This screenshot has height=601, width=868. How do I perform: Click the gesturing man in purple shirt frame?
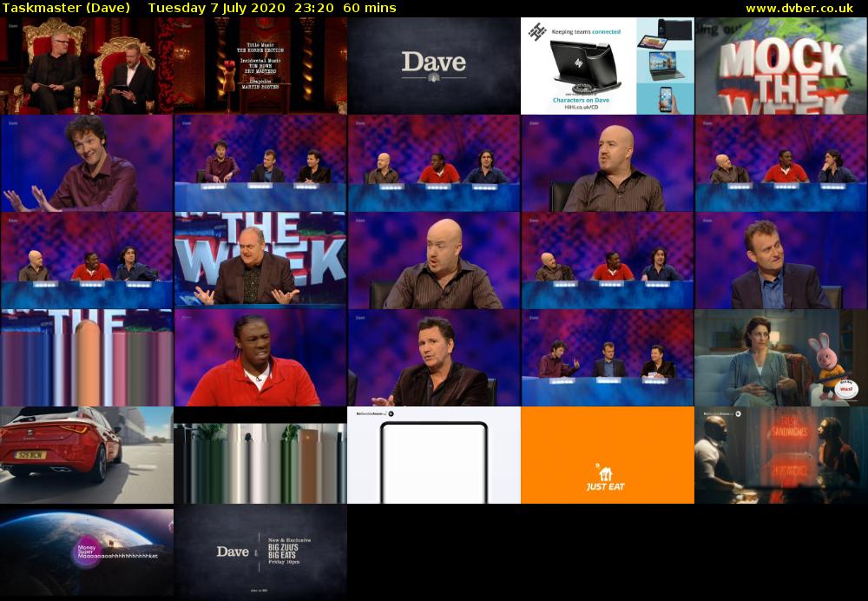(x=87, y=163)
